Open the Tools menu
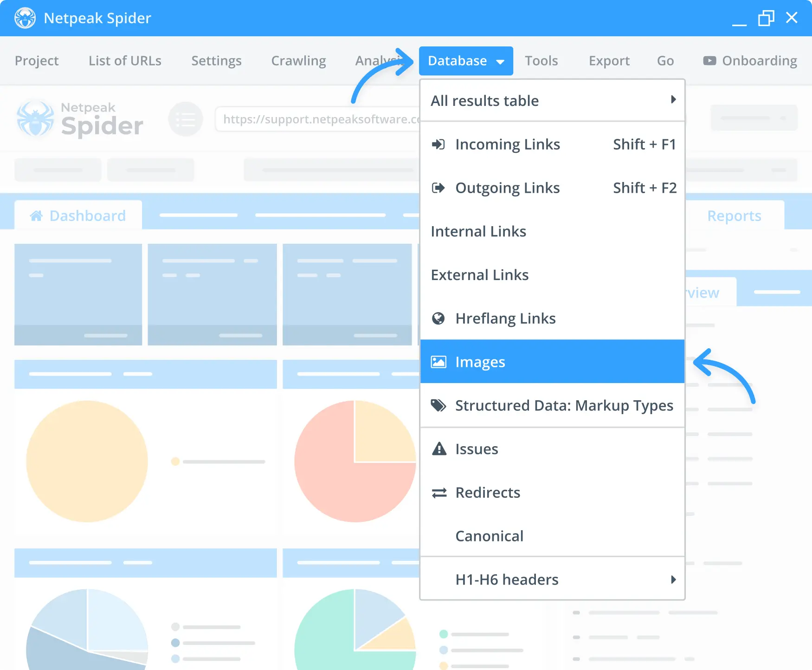This screenshot has width=812, height=670. click(541, 61)
